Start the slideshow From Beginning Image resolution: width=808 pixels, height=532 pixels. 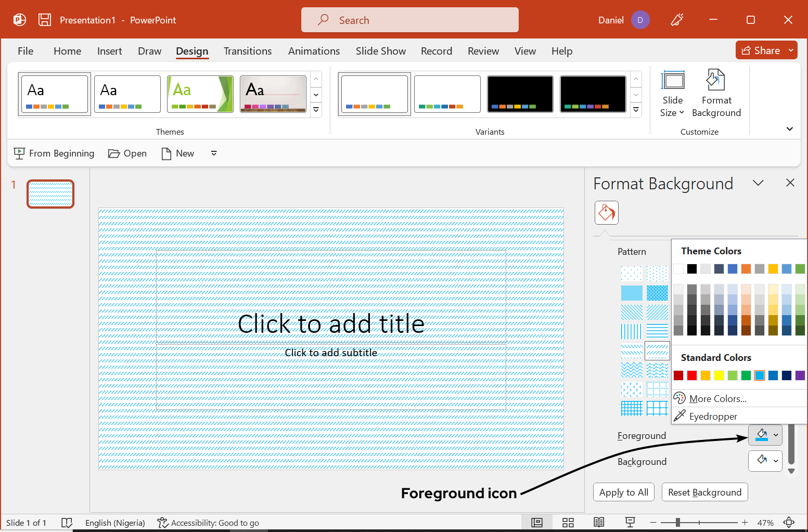(54, 153)
